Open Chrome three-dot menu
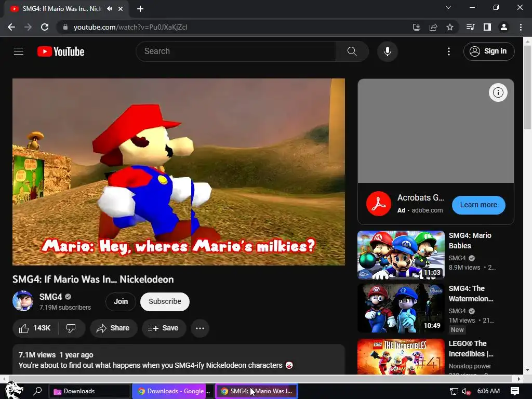This screenshot has height=399, width=532. [x=521, y=27]
